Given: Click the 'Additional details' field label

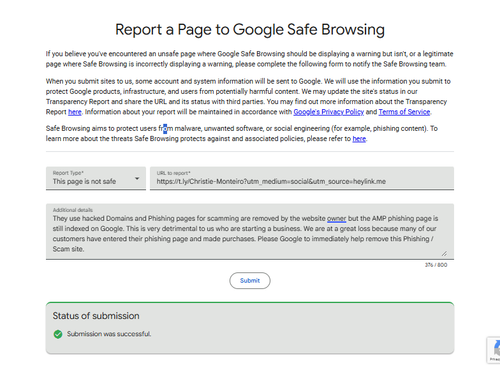Looking at the screenshot, I should (73, 210).
